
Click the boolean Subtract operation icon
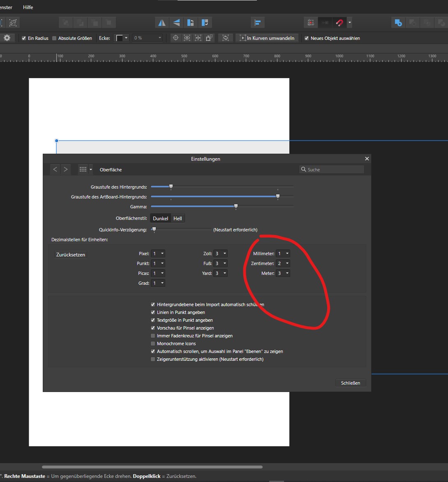click(x=413, y=23)
